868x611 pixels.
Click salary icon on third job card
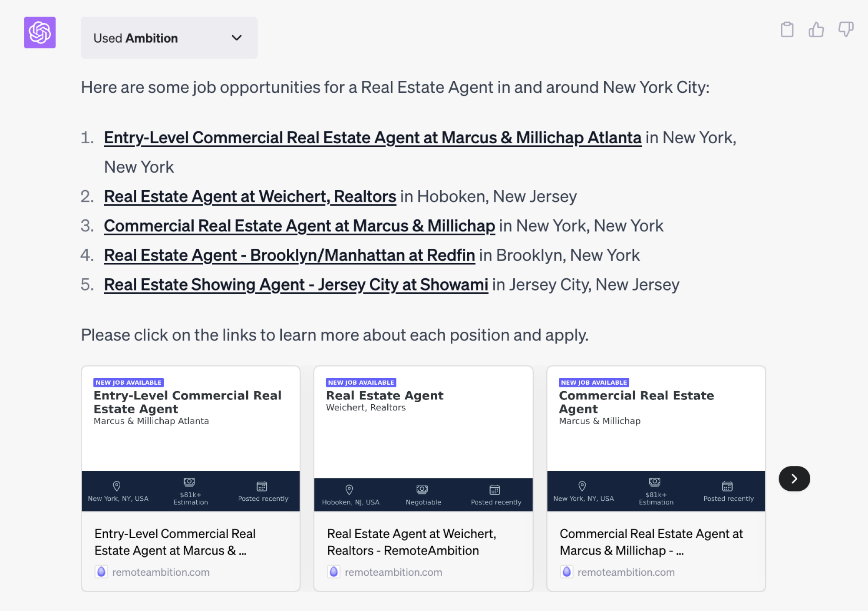[x=655, y=482]
